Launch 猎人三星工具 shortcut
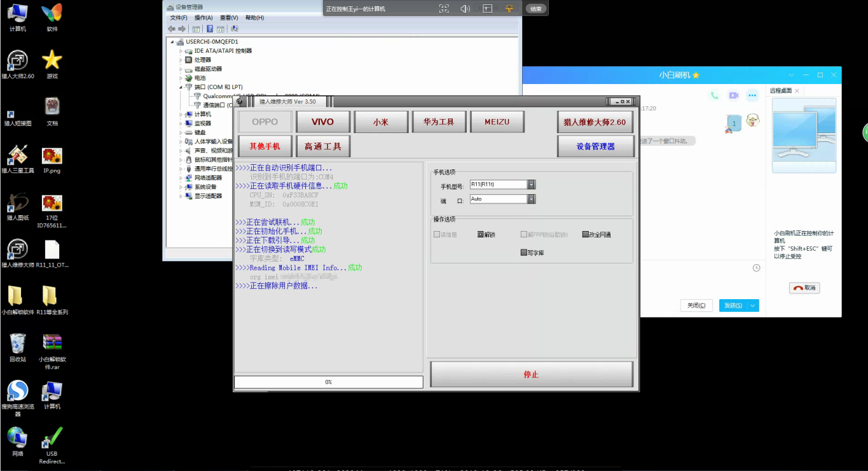Viewport: 868px width, 471px height. pyautogui.click(x=17, y=158)
